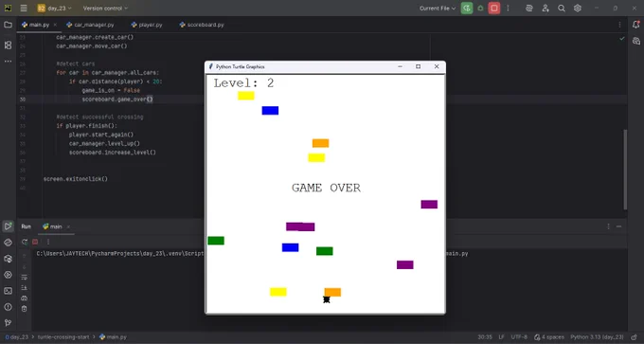Open the More Actions menu next to Stop
The image size is (644, 344).
click(508, 9)
